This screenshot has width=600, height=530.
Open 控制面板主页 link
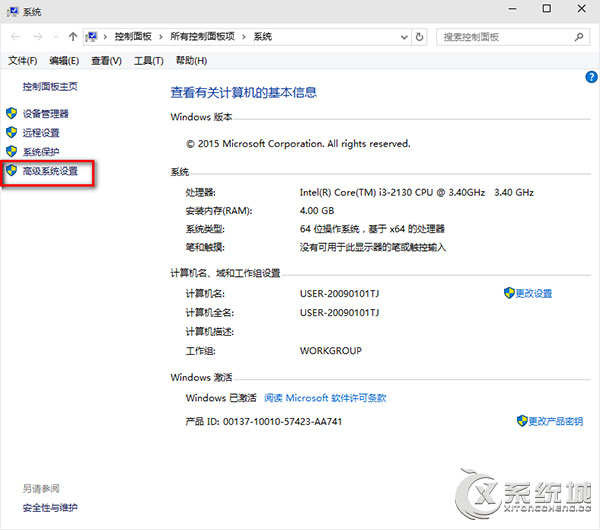tap(50, 86)
